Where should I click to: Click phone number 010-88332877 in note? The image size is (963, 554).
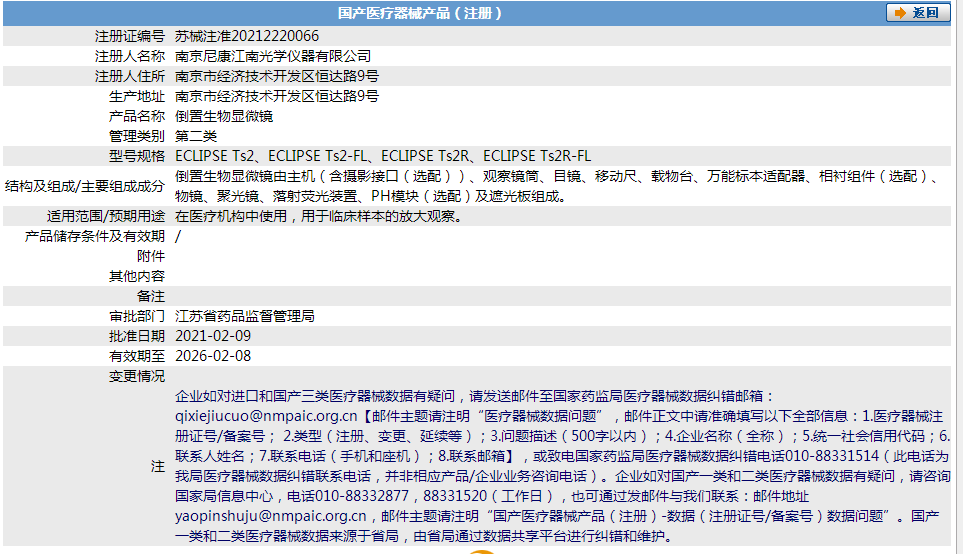pyautogui.click(x=362, y=496)
